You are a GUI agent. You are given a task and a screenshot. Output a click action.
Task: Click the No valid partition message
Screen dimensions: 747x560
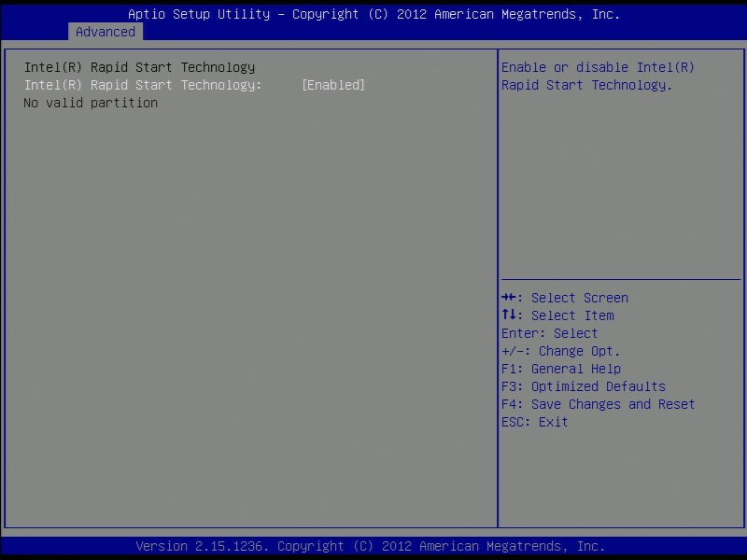coord(91,103)
